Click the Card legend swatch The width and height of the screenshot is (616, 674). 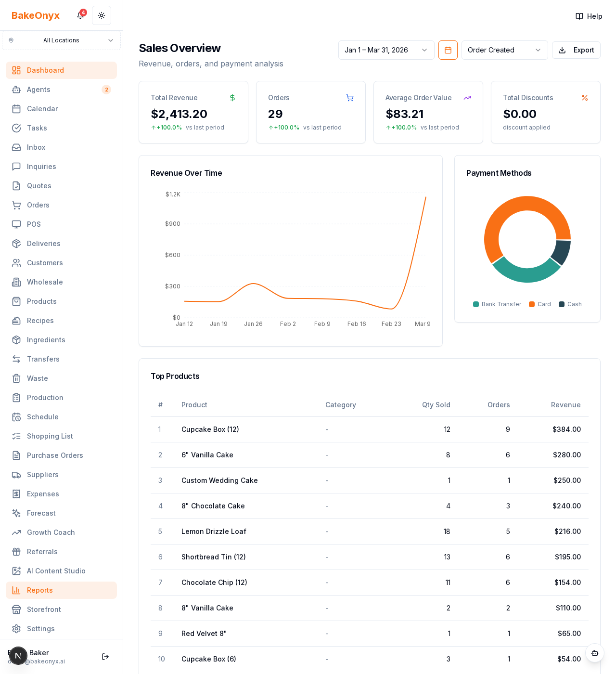pyautogui.click(x=532, y=304)
